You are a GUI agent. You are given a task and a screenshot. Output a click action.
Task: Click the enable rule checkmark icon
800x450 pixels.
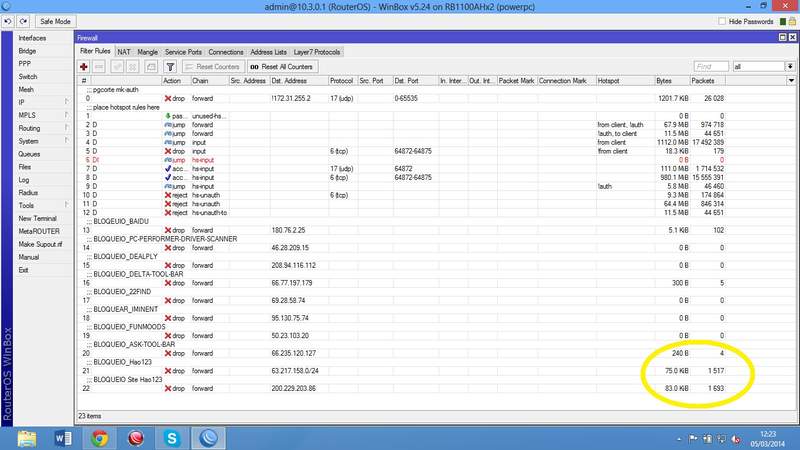pyautogui.click(x=117, y=67)
